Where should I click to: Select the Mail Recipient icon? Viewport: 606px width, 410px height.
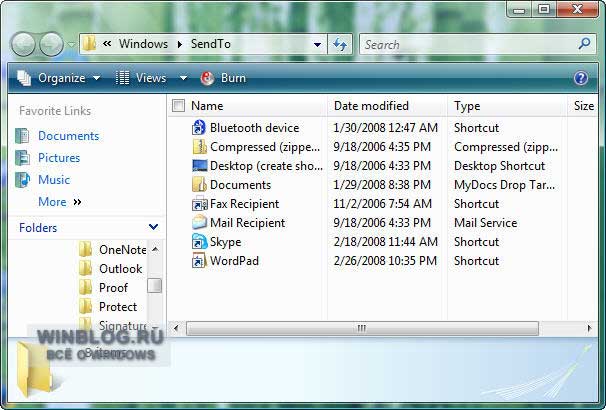pyautogui.click(x=199, y=223)
